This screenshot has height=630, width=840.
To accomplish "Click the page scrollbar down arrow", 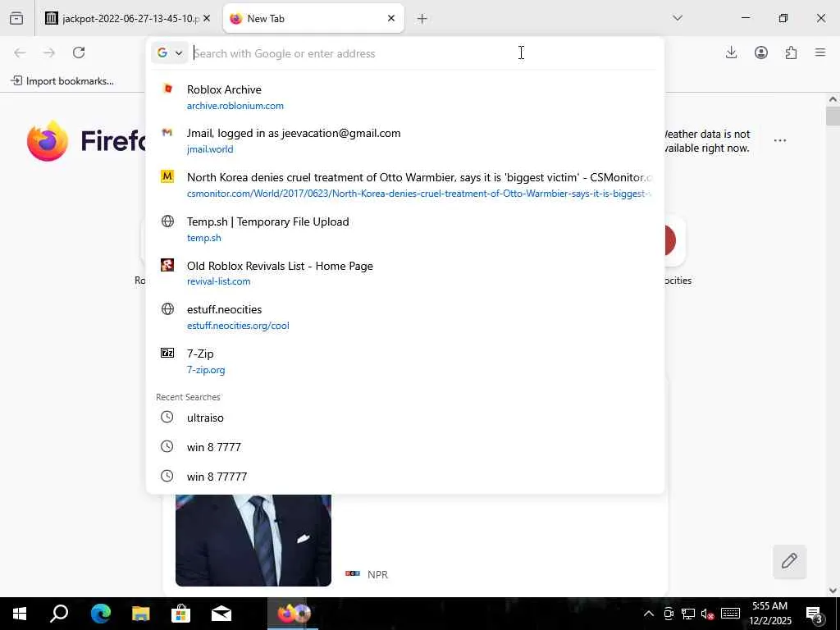I will tap(833, 591).
